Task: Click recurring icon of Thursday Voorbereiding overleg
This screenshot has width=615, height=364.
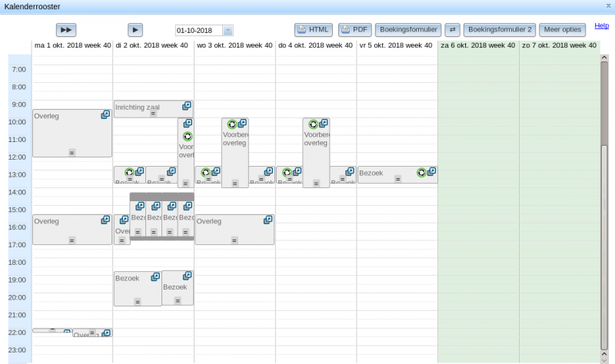Action: 313,124
